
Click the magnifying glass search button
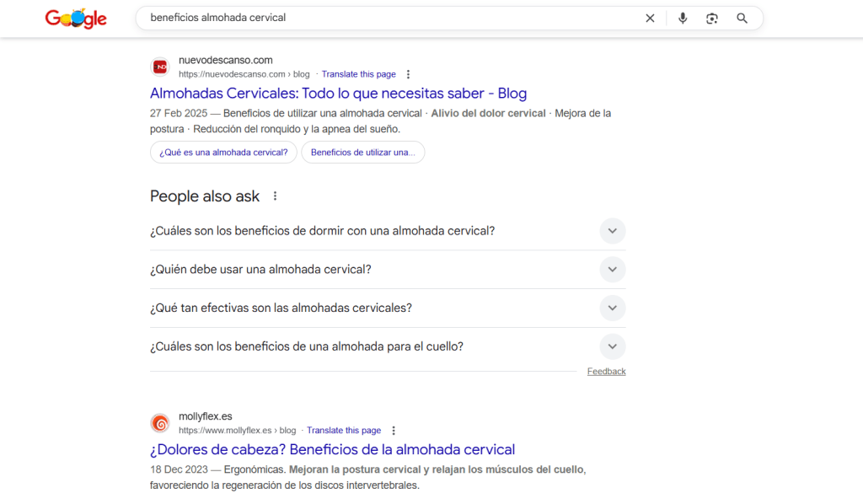point(742,19)
